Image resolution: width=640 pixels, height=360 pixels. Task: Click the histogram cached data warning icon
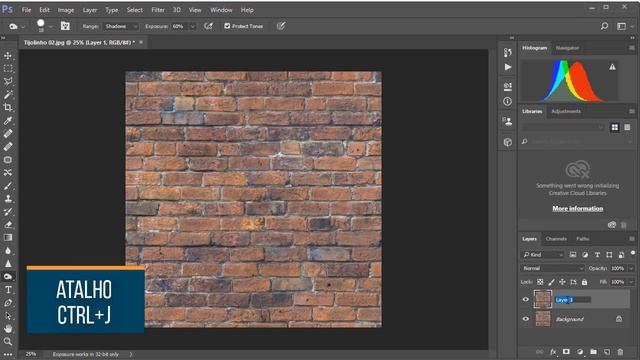[x=612, y=67]
